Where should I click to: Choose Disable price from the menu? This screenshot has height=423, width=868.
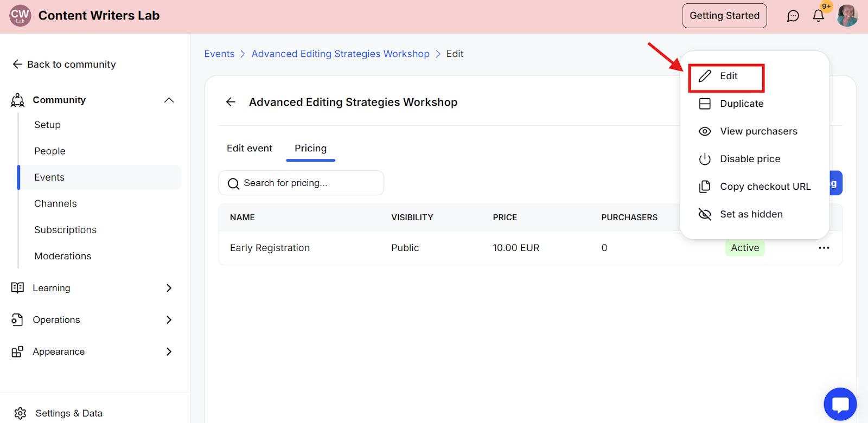[x=750, y=159]
